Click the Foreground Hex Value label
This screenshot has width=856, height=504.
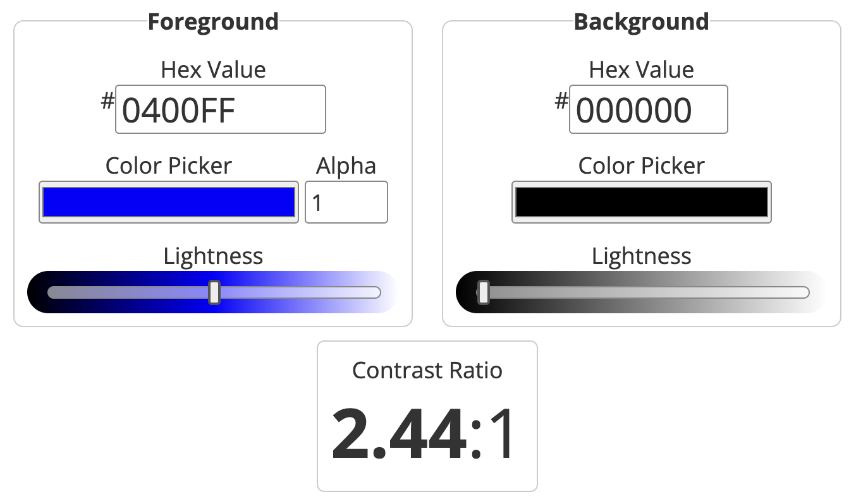pyautogui.click(x=213, y=69)
